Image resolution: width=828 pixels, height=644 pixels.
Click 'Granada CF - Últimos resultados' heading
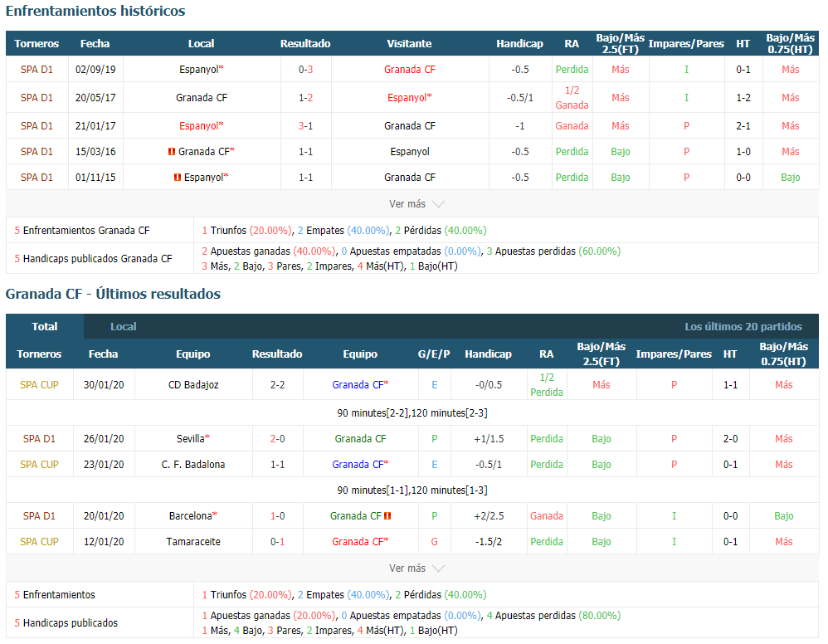(113, 295)
